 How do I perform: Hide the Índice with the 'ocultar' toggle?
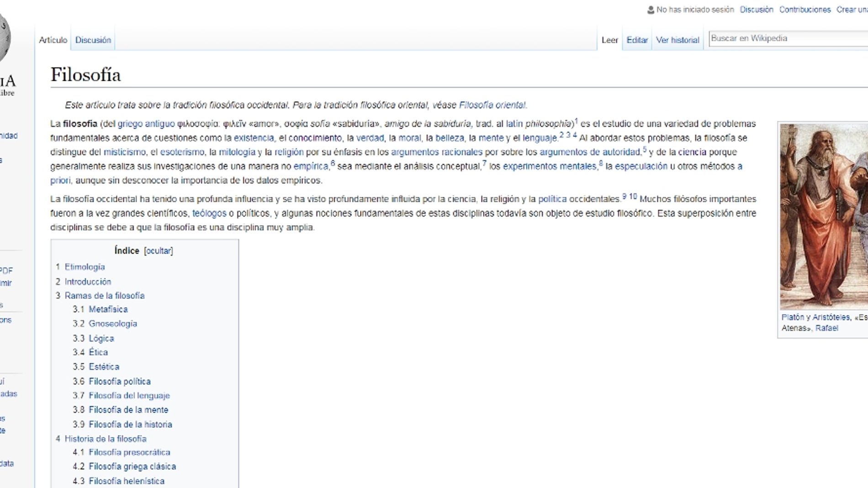click(159, 251)
